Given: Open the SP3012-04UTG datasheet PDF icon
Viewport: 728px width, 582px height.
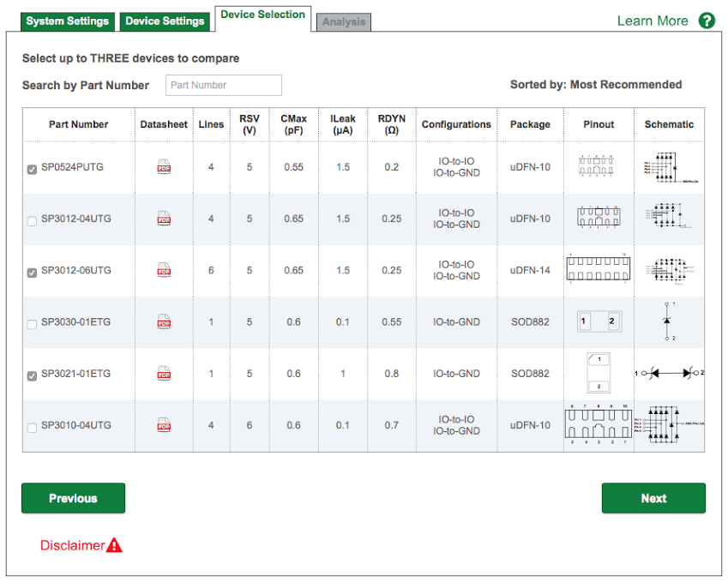Looking at the screenshot, I should click(164, 219).
